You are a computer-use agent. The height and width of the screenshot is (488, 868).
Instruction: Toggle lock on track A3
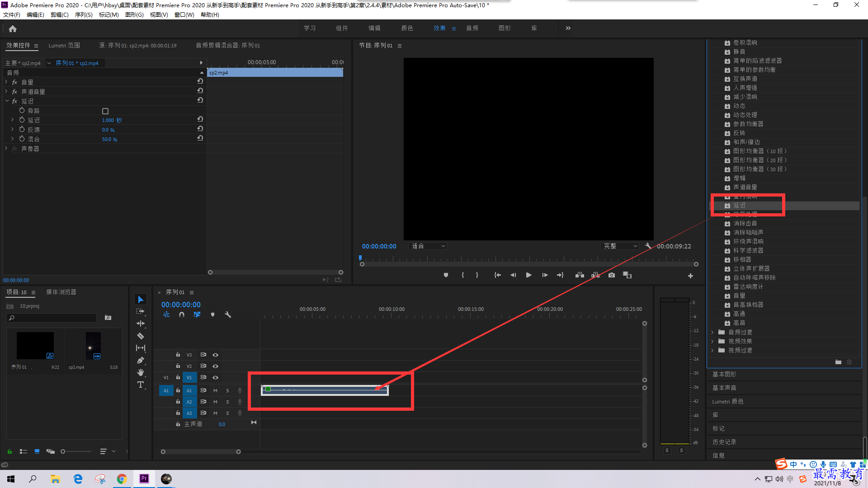[178, 413]
